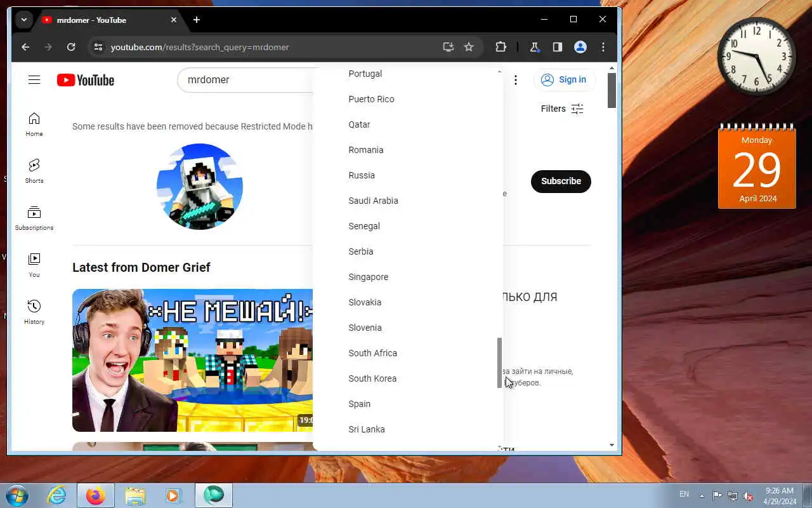Open Chrome's three-dot menu
Viewport: 812px width, 508px height.
(x=603, y=47)
